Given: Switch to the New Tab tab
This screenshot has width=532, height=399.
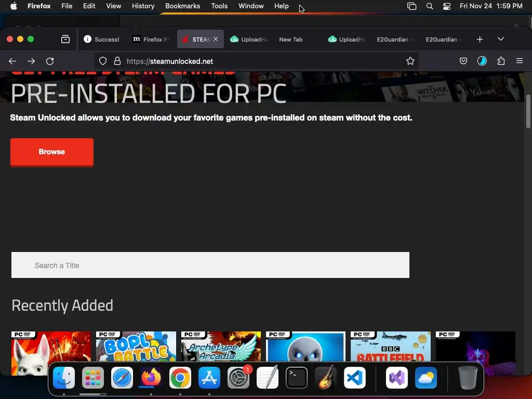Looking at the screenshot, I should coord(298,39).
